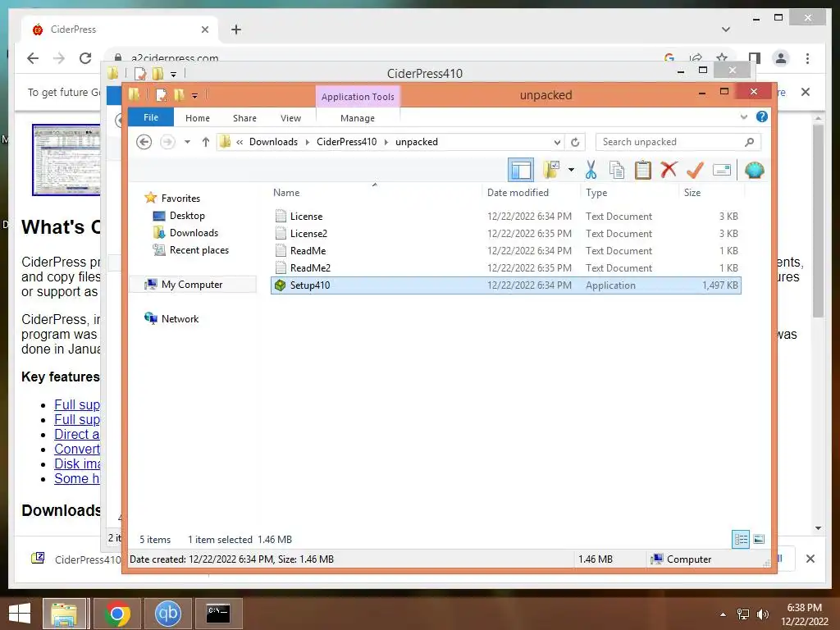Go up one folder level arrow
The height and width of the screenshot is (630, 840).
click(206, 142)
